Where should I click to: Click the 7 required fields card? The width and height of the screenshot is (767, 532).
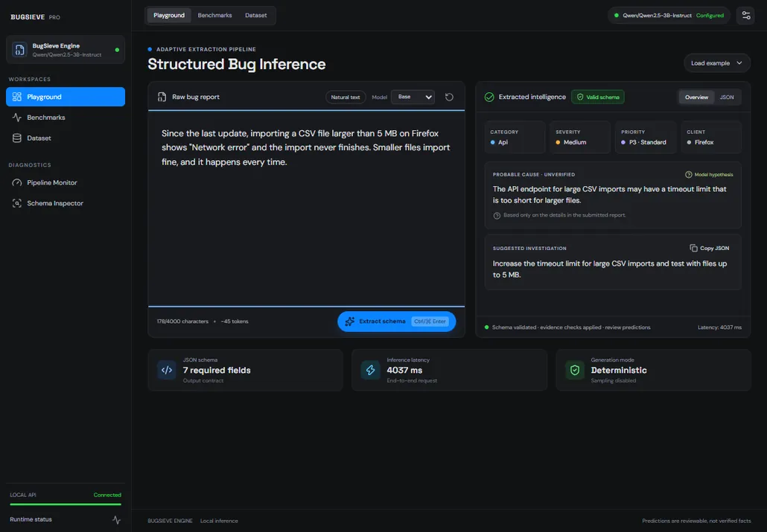tap(245, 370)
